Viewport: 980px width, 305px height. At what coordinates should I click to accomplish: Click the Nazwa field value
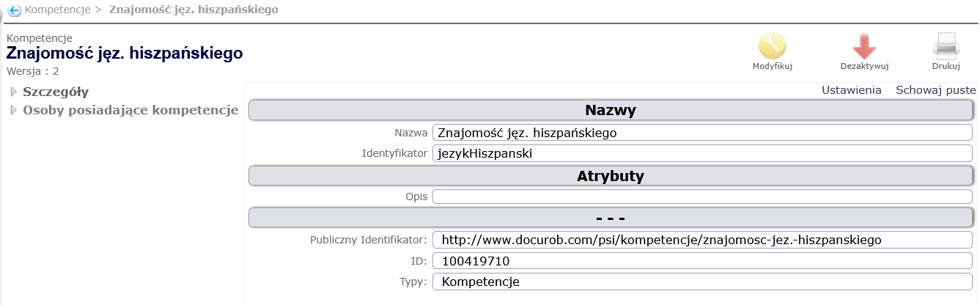point(701,133)
